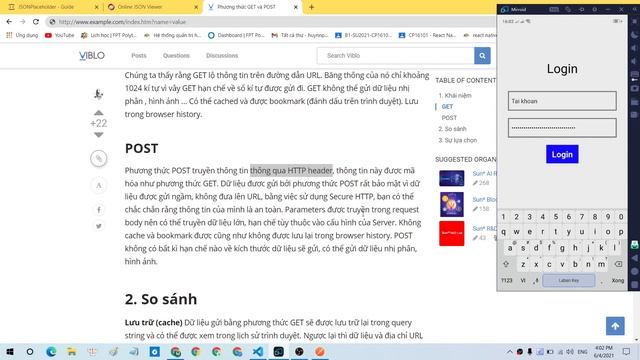Focus the Tai khoan username field
Viewport: 640px width, 360px height.
pos(562,101)
